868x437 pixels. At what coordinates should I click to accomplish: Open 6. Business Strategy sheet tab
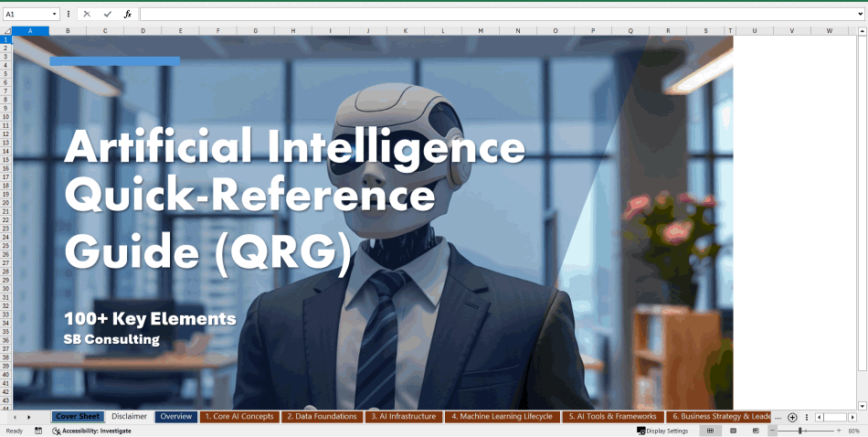[x=718, y=417]
